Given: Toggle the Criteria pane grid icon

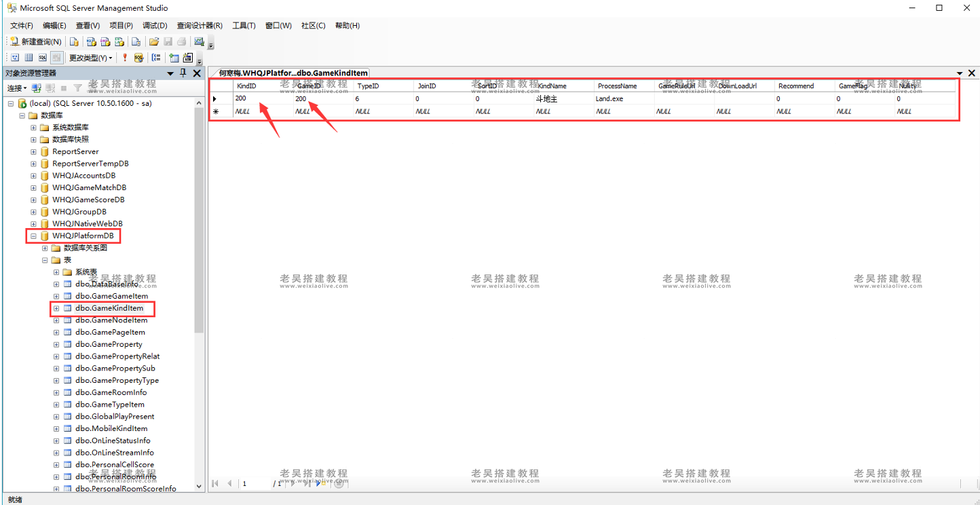Looking at the screenshot, I should tap(29, 58).
